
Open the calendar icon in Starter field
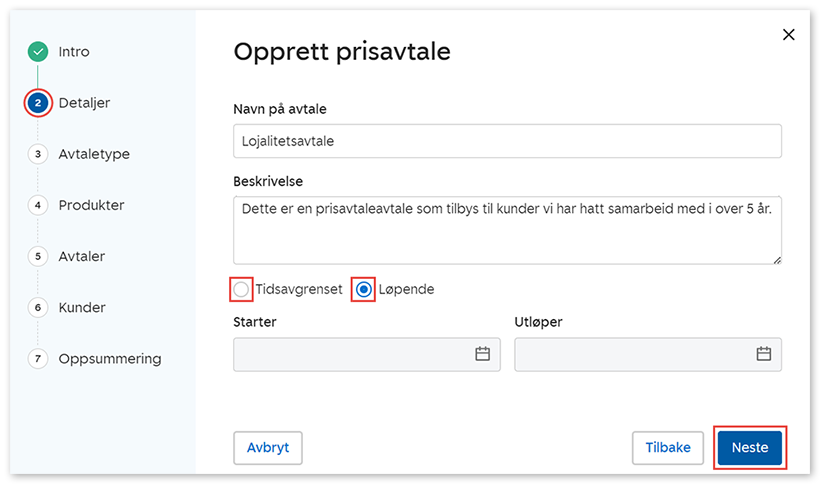coord(482,354)
